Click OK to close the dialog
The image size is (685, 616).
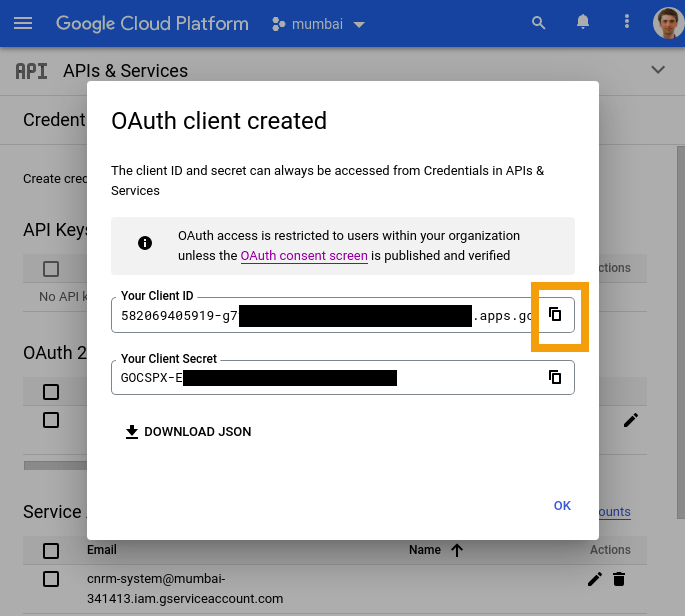[562, 505]
